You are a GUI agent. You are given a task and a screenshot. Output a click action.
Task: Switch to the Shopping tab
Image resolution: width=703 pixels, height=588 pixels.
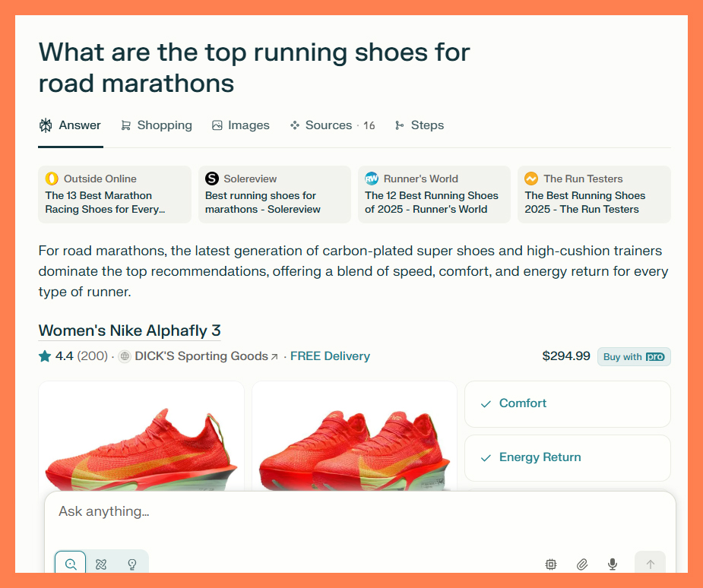[x=156, y=125]
